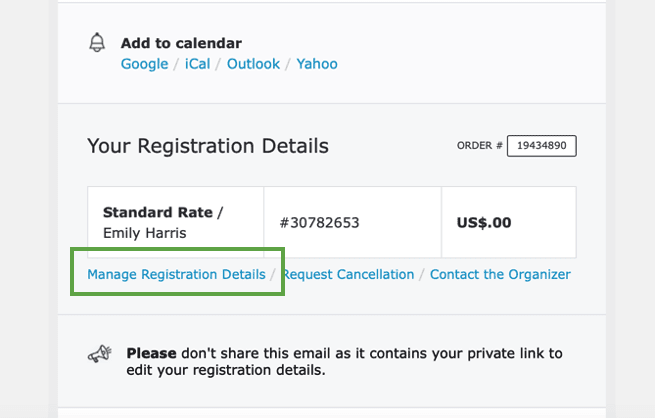Click the megaphone icon near the Please notice
The image size is (655, 418).
pos(99,354)
